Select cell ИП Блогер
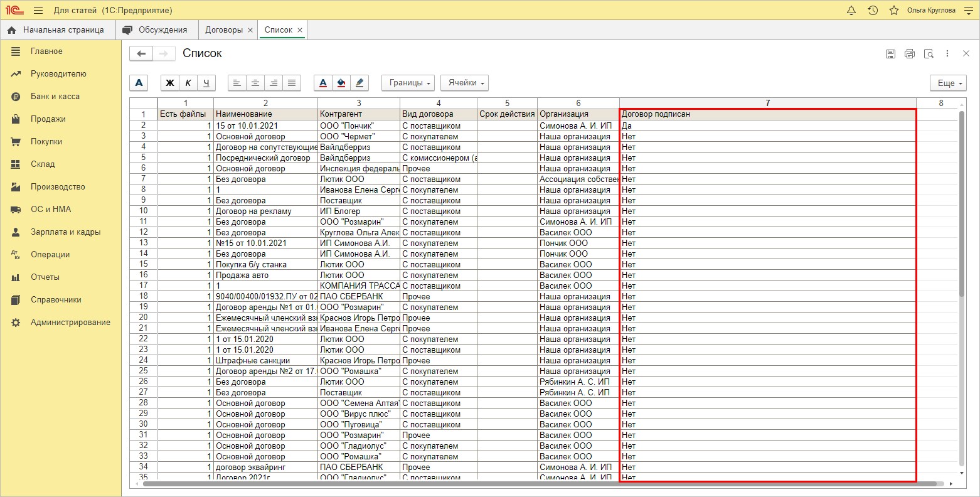 click(359, 211)
